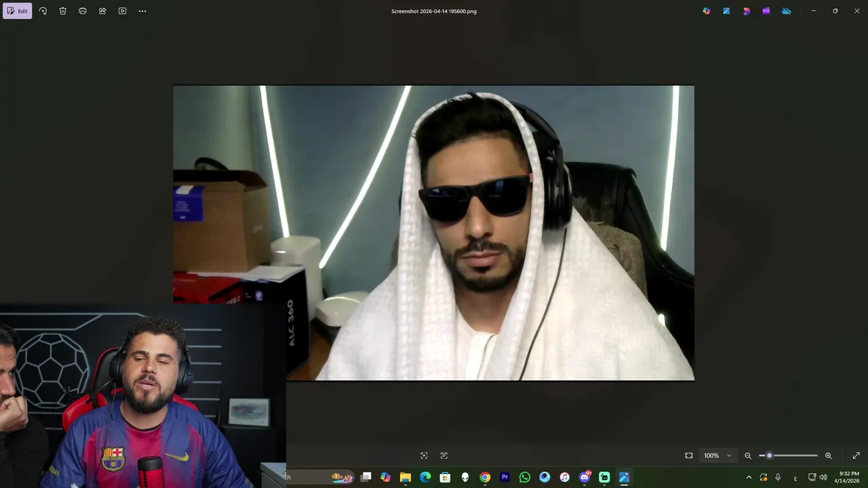868x488 pixels.
Task: Click the displayed screenshot image
Action: 433,232
